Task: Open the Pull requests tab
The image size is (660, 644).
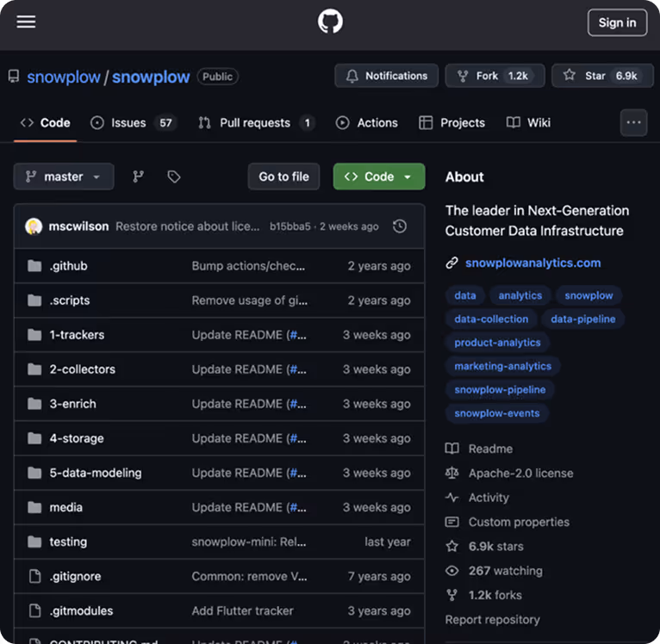Action: pyautogui.click(x=256, y=123)
